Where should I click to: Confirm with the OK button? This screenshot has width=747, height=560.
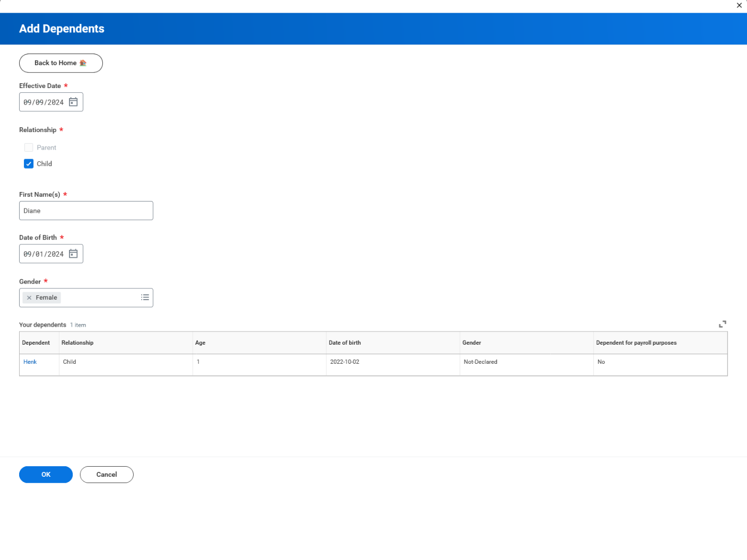(46, 474)
